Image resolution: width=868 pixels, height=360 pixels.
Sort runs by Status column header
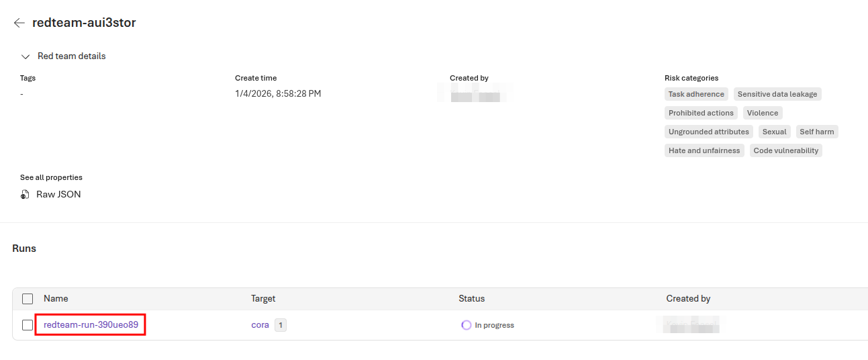point(471,298)
